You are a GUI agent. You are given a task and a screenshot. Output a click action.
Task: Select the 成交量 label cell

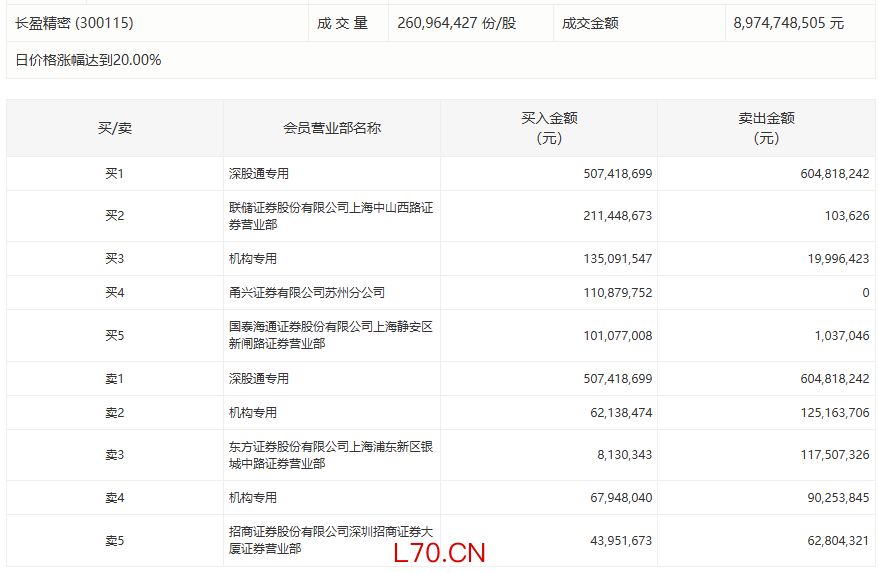(x=343, y=22)
